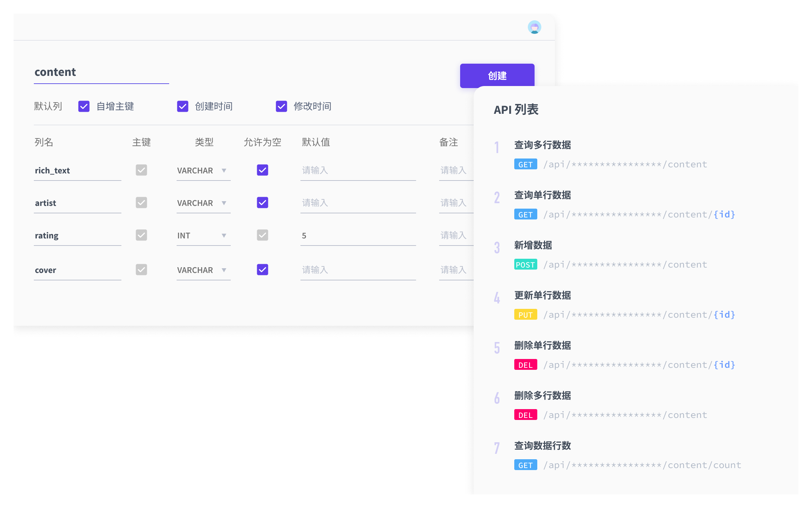
Task: Click the DEL badge for 删除多行数据
Action: 525,415
